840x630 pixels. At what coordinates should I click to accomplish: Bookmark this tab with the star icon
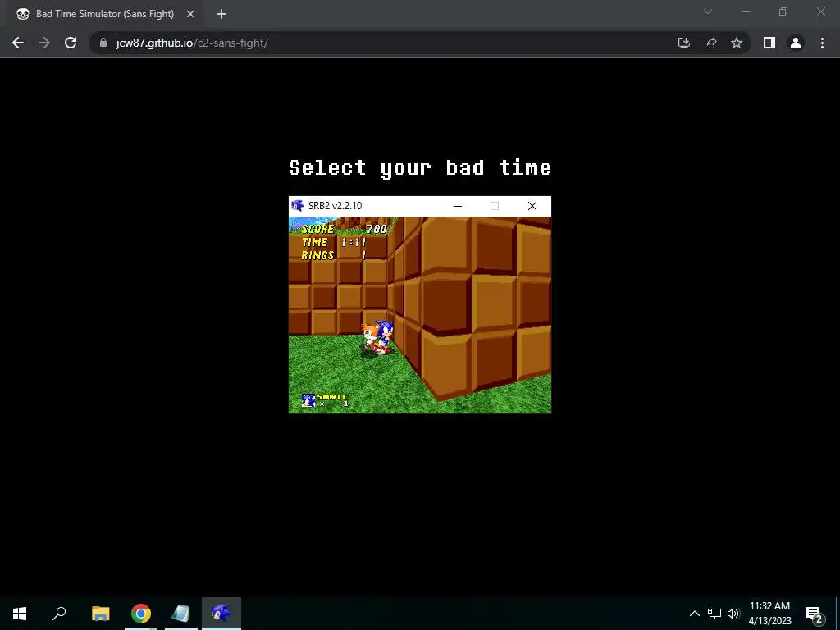click(737, 43)
